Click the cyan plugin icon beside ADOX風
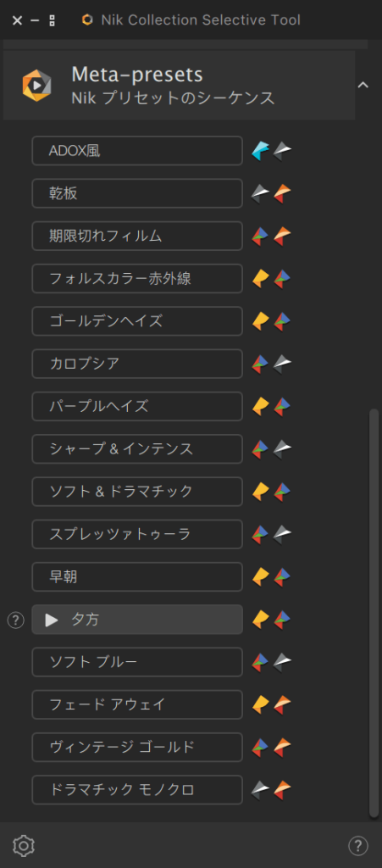Viewport: 382px width, 868px height. 260,151
